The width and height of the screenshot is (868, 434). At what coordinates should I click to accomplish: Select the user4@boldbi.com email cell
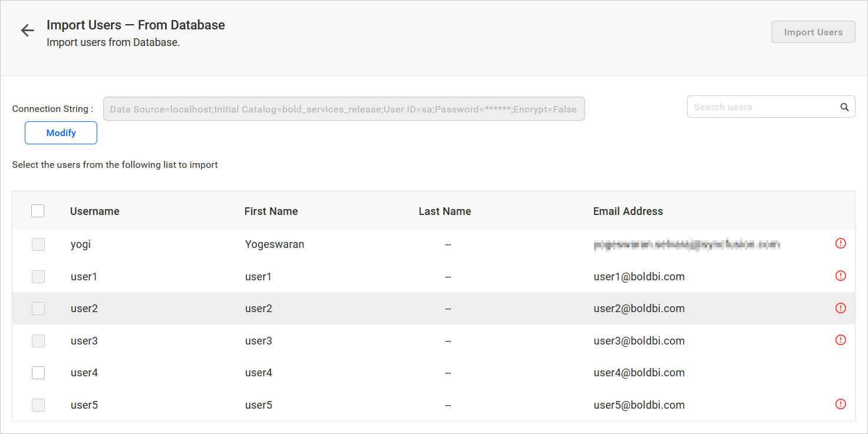click(x=639, y=373)
